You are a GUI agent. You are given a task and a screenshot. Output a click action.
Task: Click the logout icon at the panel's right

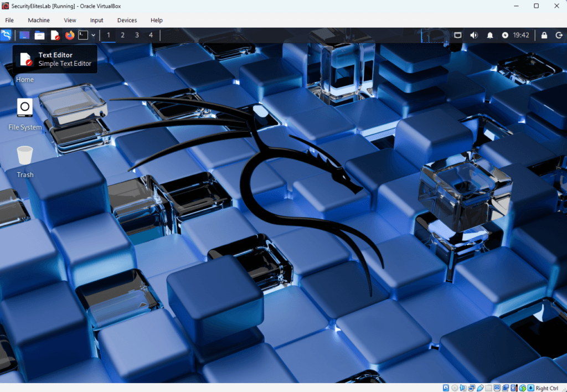[x=559, y=35]
